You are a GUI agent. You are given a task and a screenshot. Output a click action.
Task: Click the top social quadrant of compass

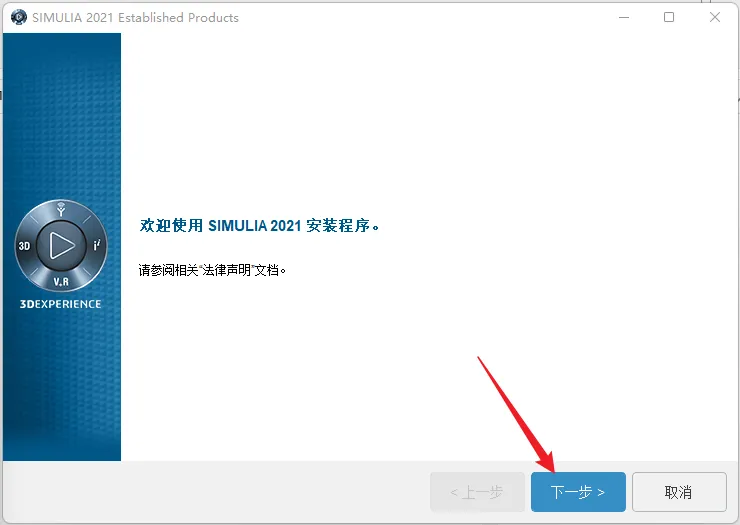coord(61,209)
